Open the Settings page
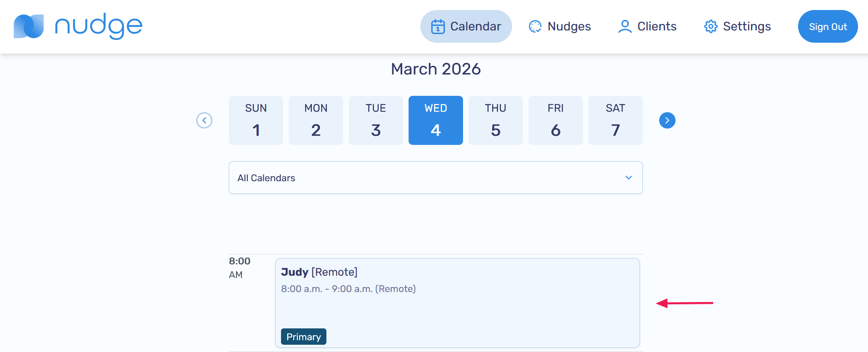The image size is (868, 352). [x=738, y=26]
